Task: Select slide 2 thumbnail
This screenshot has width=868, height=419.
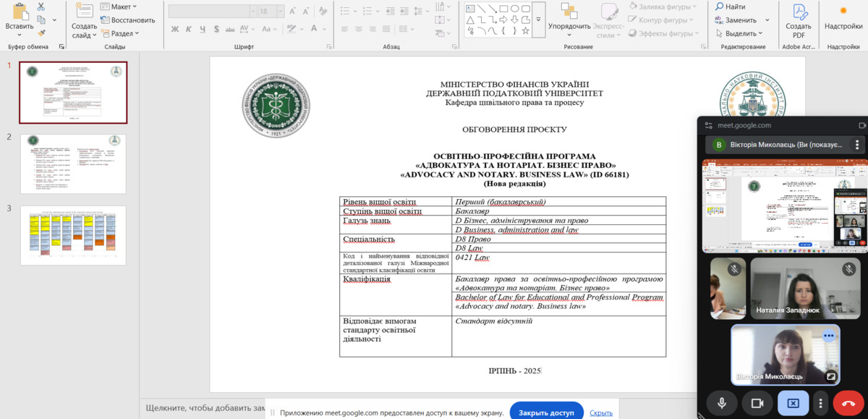Action: point(73,164)
